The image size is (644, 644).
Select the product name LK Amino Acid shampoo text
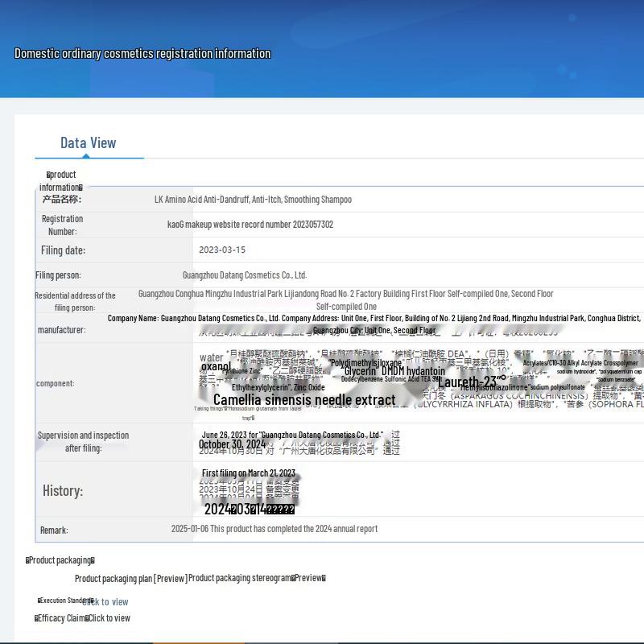coord(253,200)
